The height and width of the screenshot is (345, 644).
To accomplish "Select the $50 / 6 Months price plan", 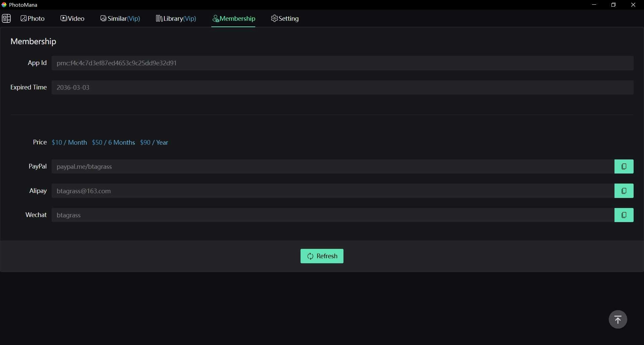I will (113, 142).
